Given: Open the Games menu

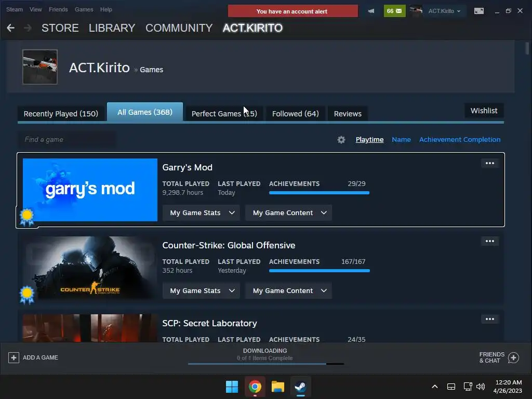Looking at the screenshot, I should [84, 9].
